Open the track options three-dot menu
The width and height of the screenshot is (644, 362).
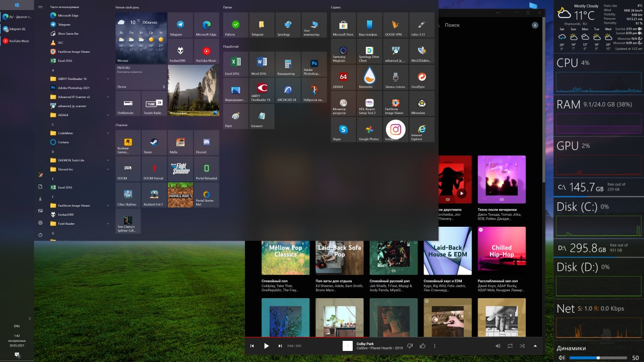click(435, 346)
